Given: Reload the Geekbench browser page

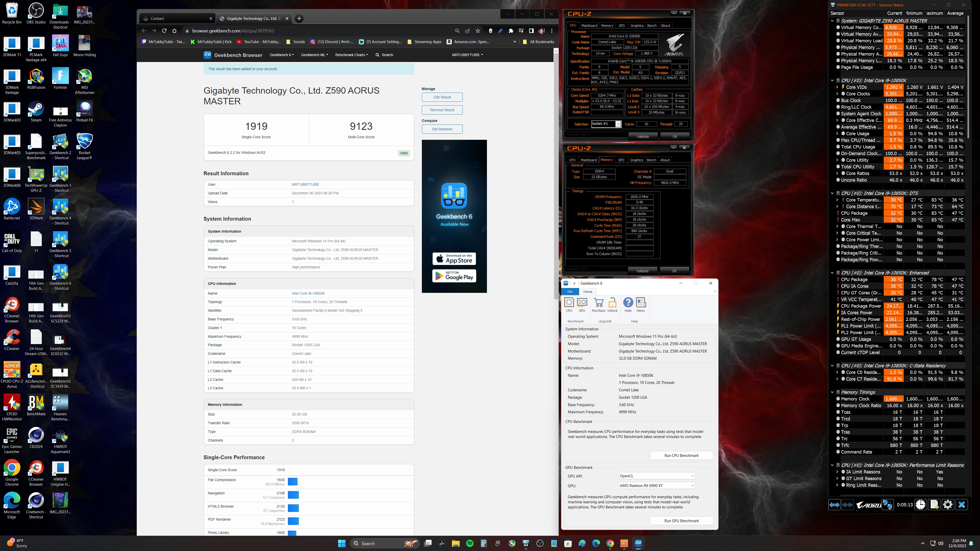Looking at the screenshot, I should (164, 31).
